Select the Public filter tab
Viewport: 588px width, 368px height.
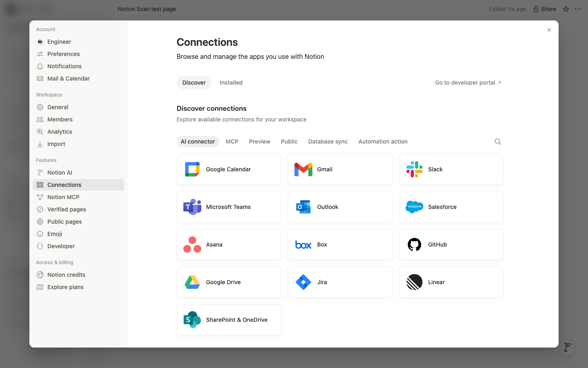(289, 141)
